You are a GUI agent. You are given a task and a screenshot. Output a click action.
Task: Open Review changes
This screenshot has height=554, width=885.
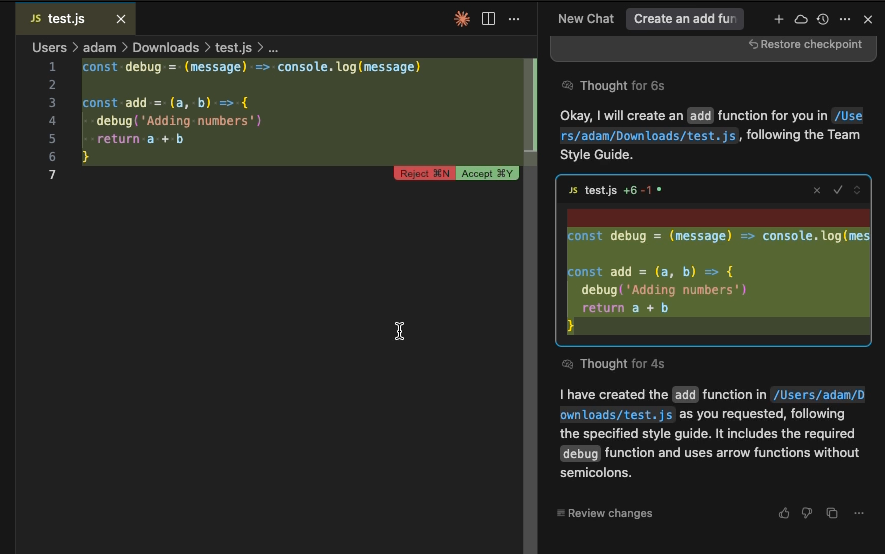[604, 513]
